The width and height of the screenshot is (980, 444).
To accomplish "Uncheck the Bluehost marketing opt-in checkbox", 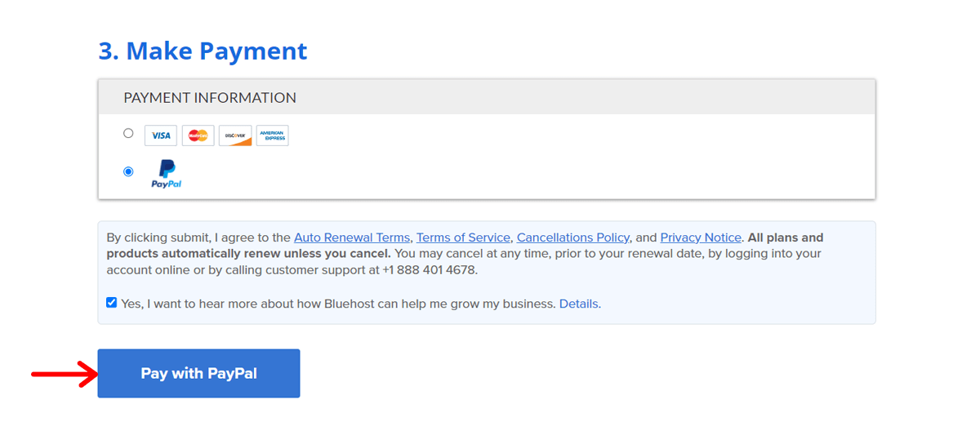I will coord(112,303).
